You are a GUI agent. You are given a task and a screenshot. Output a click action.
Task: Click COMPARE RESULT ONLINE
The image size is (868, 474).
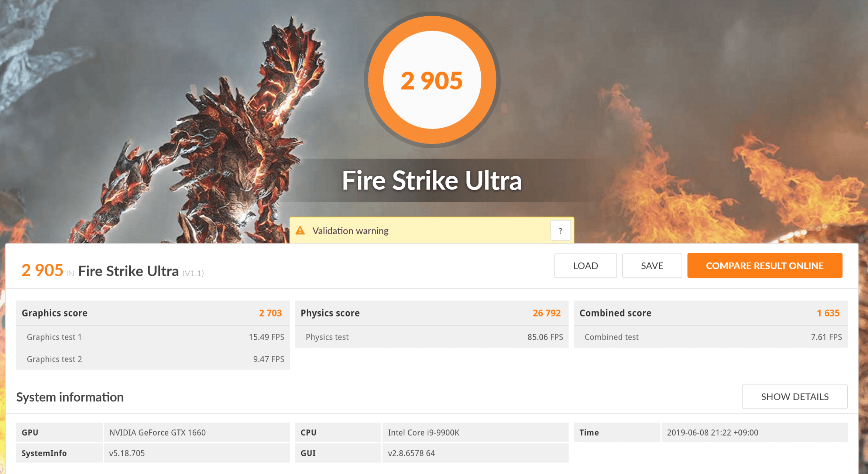tap(765, 266)
